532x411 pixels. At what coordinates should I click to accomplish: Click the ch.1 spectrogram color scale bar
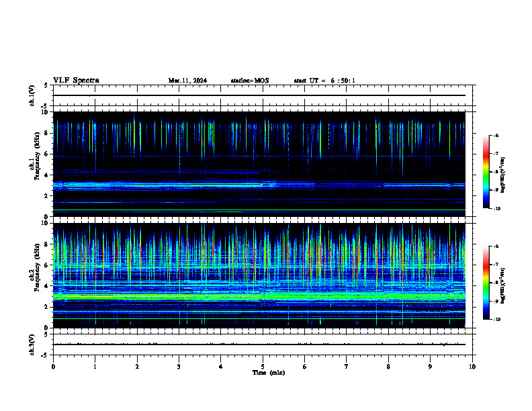coord(486,172)
